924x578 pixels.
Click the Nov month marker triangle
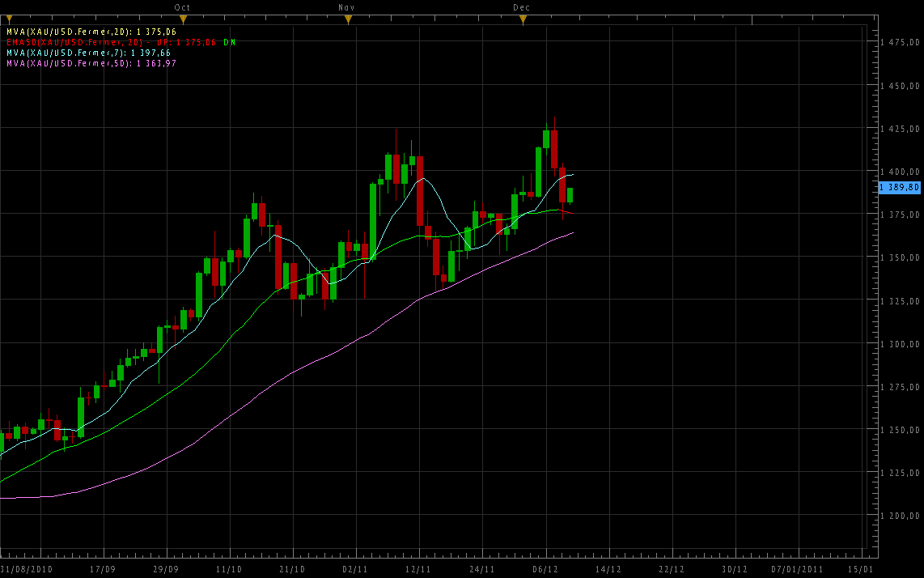click(x=346, y=19)
